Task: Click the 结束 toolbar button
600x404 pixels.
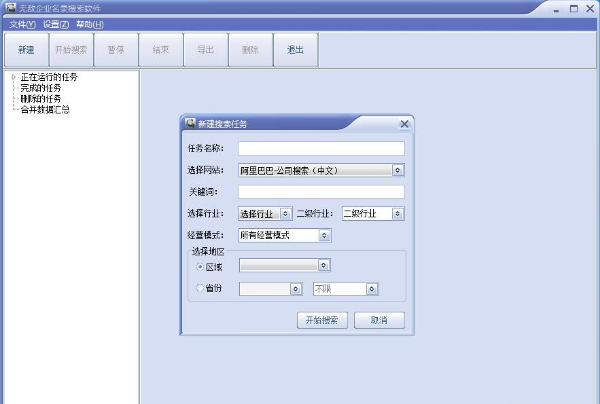Action: [x=160, y=49]
